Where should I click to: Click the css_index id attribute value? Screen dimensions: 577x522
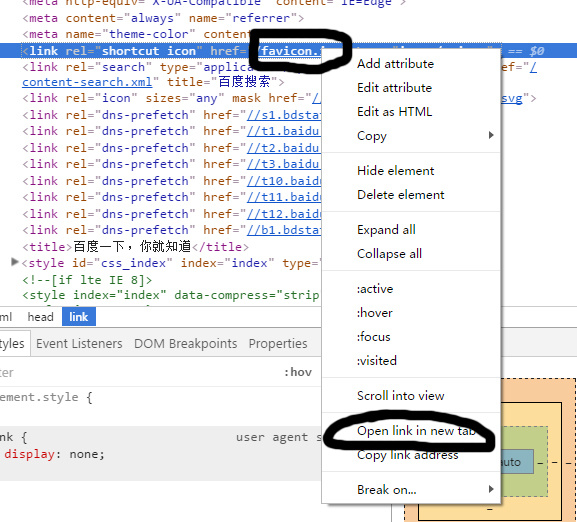click(x=133, y=263)
